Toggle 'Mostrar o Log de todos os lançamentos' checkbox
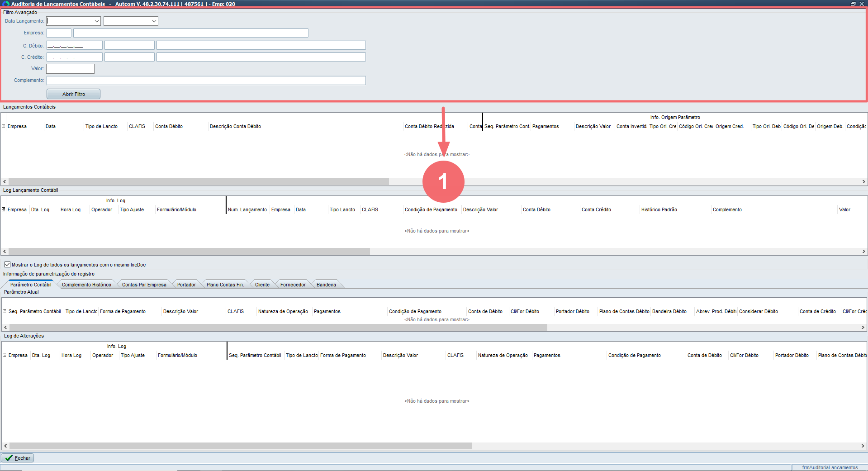Screen dimensions: 868x471 (7, 265)
